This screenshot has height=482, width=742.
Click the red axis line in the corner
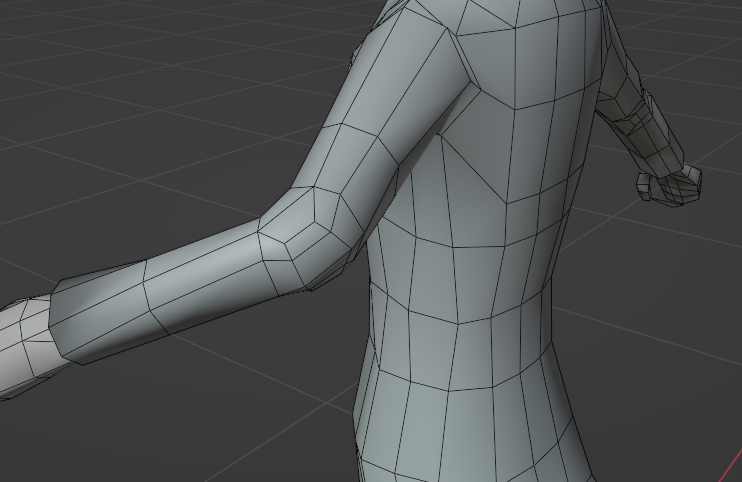pos(731,466)
